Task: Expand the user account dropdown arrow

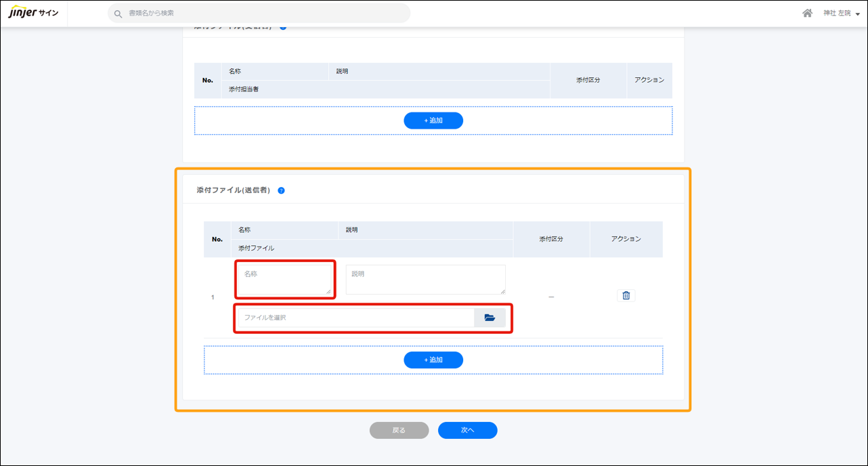Action: coord(858,14)
